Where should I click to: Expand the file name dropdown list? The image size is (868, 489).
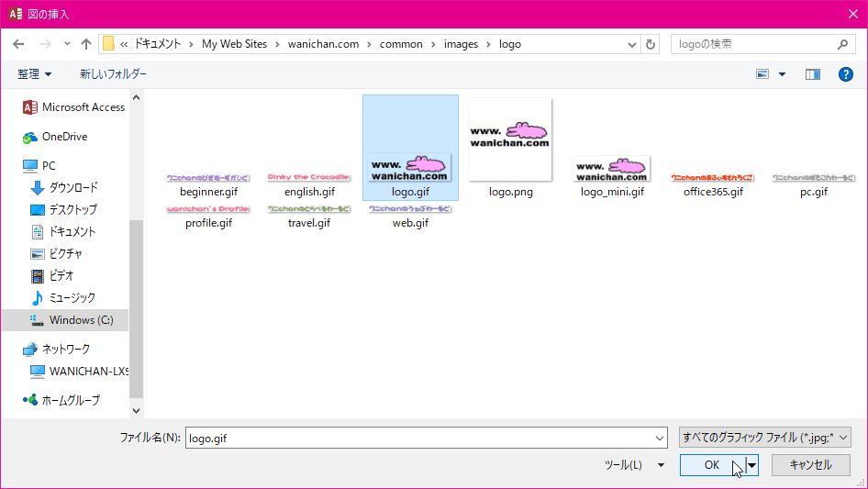point(660,438)
